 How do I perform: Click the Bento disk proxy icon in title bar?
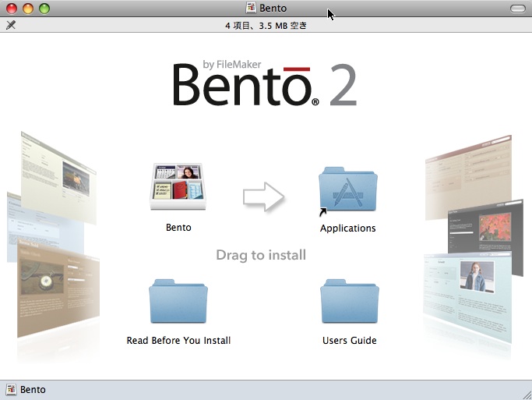click(251, 8)
